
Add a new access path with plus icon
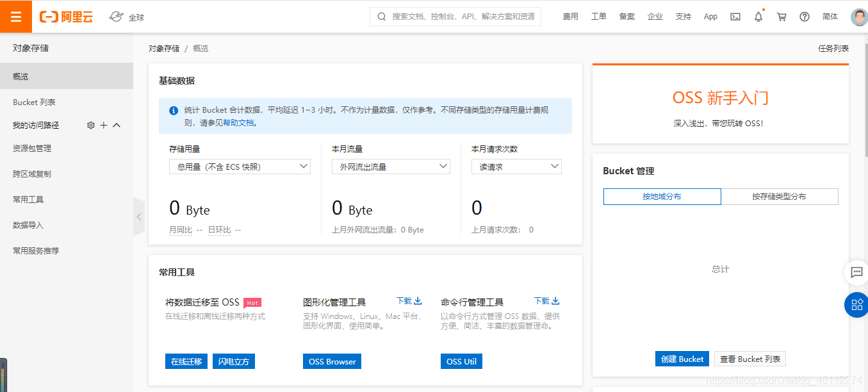pyautogui.click(x=104, y=126)
